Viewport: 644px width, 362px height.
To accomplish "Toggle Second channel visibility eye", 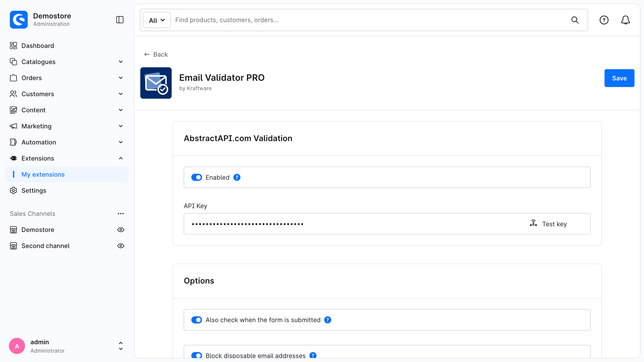I will tap(121, 246).
